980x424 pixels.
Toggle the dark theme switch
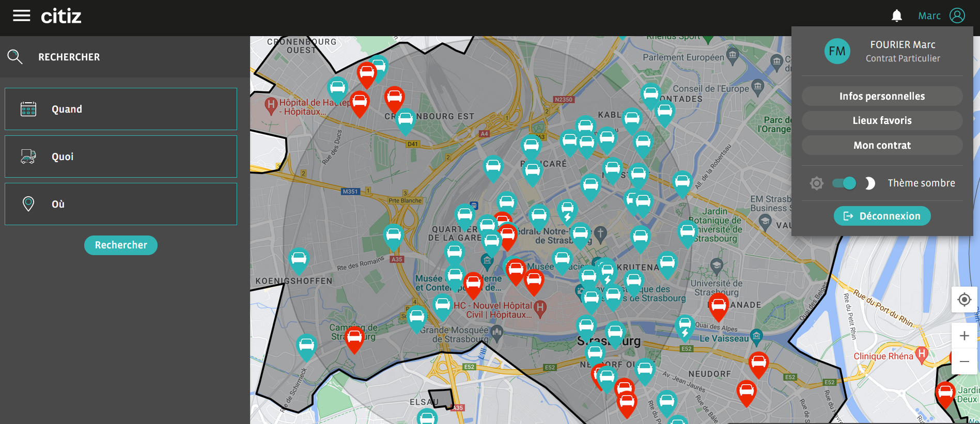[x=844, y=183]
